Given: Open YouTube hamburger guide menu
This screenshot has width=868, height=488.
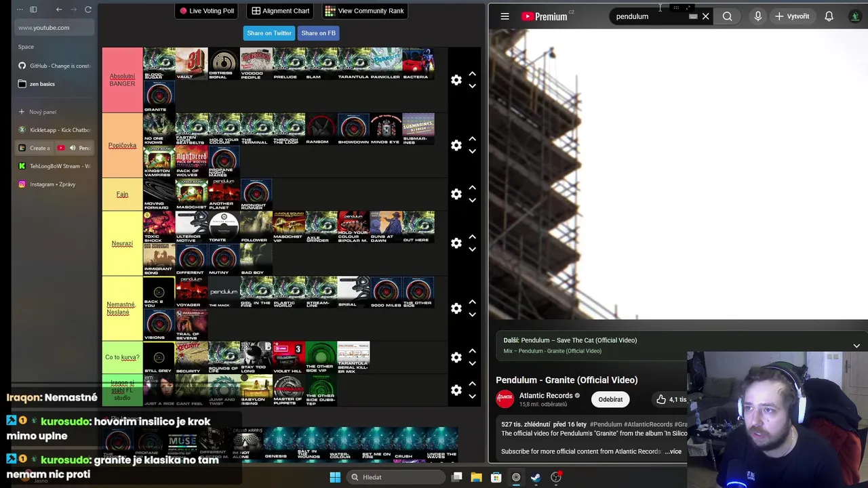Looking at the screenshot, I should 505,16.
